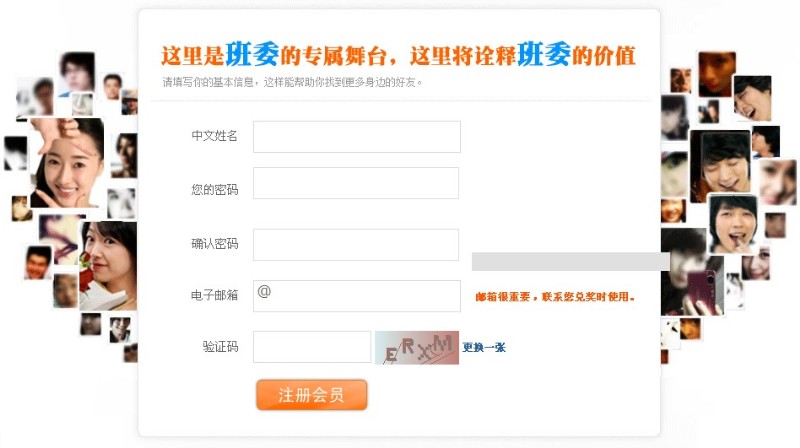Click the orange 邮箱很重要 hint text
The image size is (800, 448).
(x=555, y=296)
